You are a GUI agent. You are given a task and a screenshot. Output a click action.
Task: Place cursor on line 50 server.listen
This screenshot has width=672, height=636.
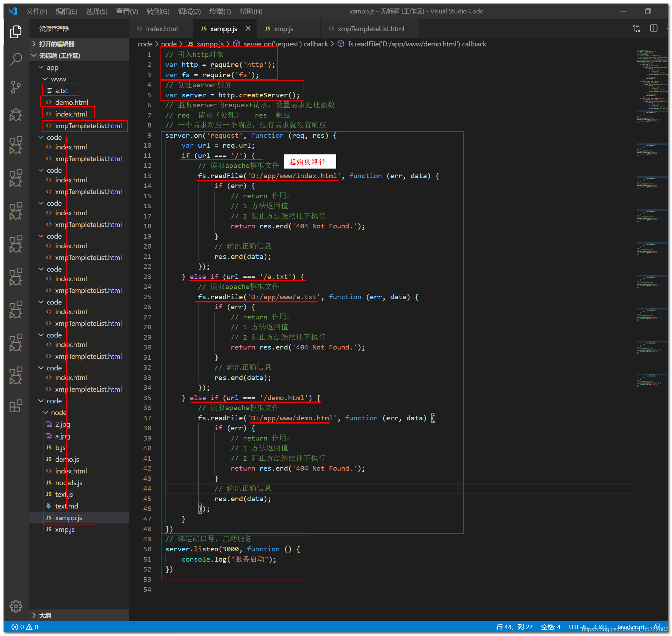coord(233,549)
